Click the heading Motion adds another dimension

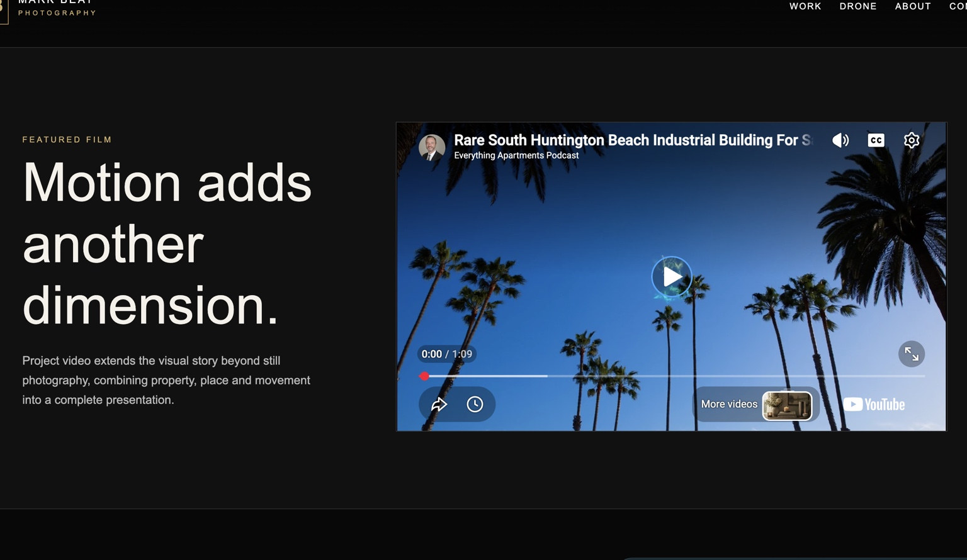tap(167, 244)
